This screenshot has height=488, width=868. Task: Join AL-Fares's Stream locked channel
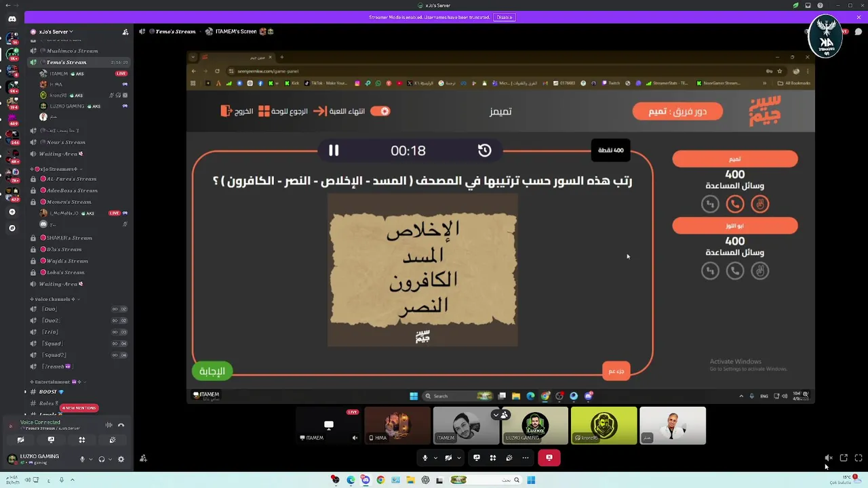click(79, 179)
